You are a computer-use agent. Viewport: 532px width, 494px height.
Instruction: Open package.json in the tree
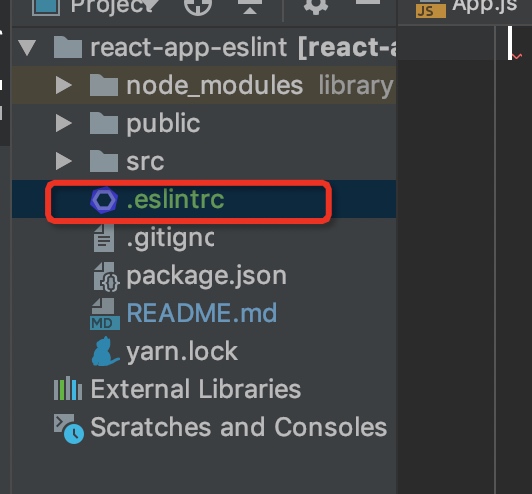pyautogui.click(x=207, y=277)
